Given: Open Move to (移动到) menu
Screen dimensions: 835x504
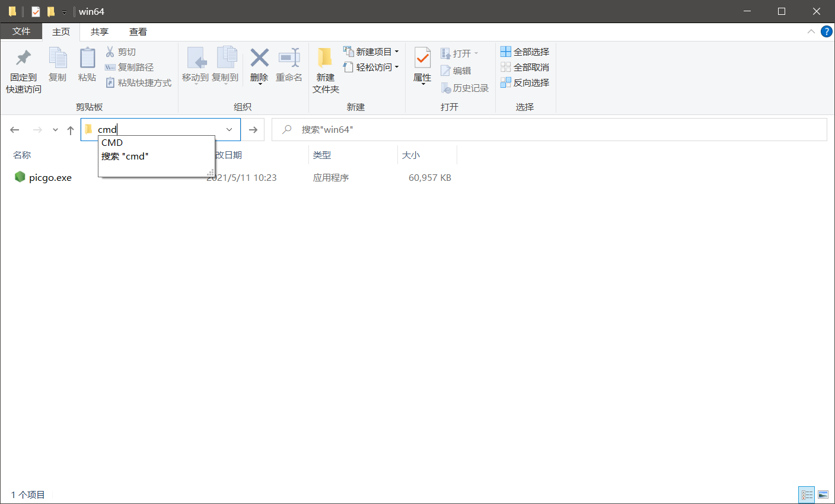Looking at the screenshot, I should [x=195, y=65].
